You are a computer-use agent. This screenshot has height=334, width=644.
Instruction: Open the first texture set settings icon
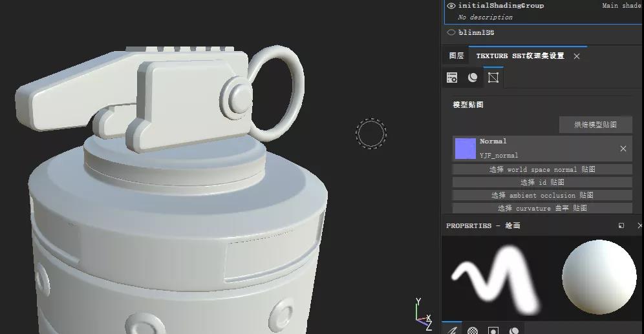coord(452,78)
